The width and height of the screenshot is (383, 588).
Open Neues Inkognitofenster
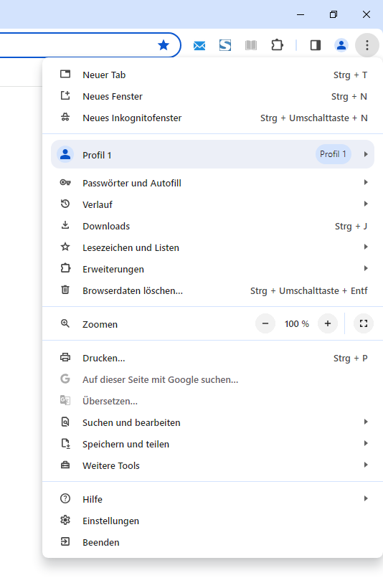(x=212, y=118)
